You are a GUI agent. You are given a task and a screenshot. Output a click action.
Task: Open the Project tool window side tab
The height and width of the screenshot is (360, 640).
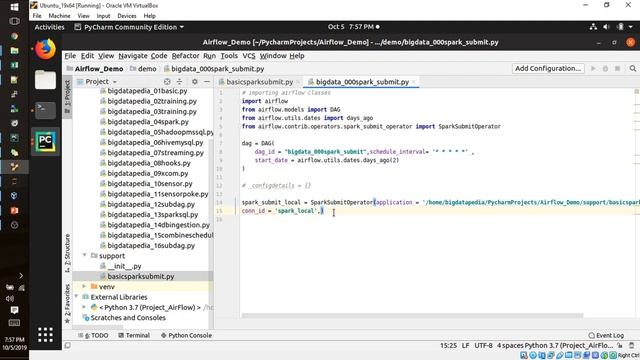pyautogui.click(x=67, y=97)
